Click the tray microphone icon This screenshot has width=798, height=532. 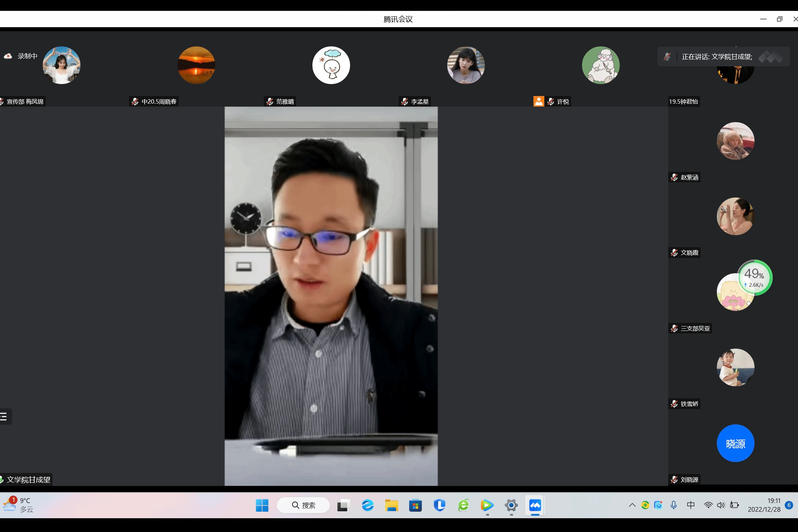(x=673, y=505)
